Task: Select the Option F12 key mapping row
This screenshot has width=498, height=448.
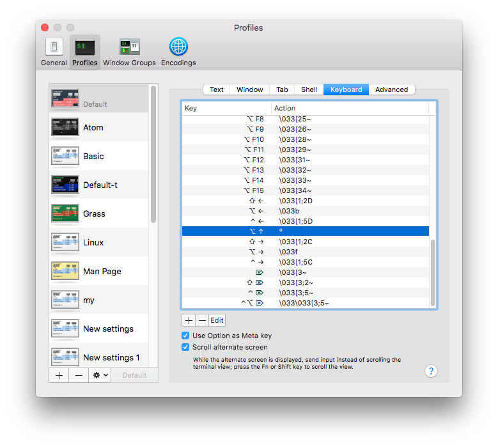Action: [305, 160]
